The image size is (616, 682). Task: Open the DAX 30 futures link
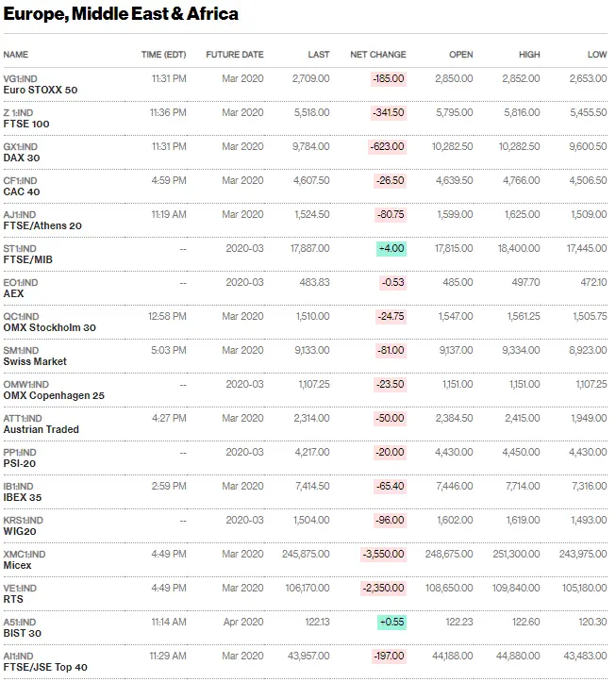point(22,158)
